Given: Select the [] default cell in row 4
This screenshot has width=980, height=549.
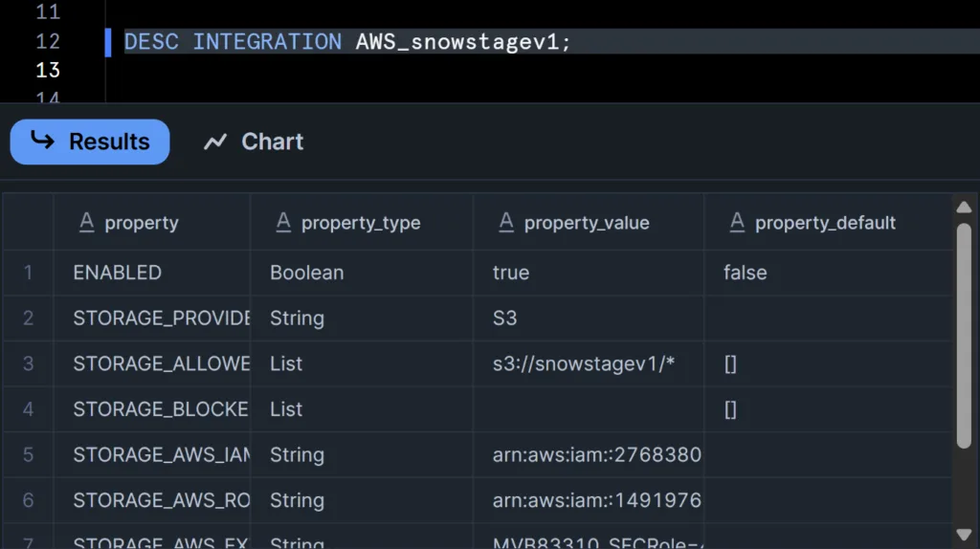Looking at the screenshot, I should [x=829, y=409].
